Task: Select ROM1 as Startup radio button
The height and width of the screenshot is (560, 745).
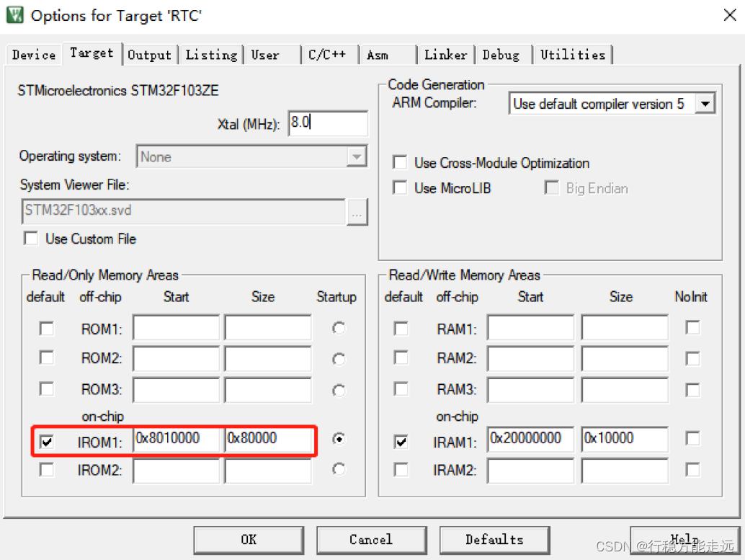Action: tap(339, 328)
